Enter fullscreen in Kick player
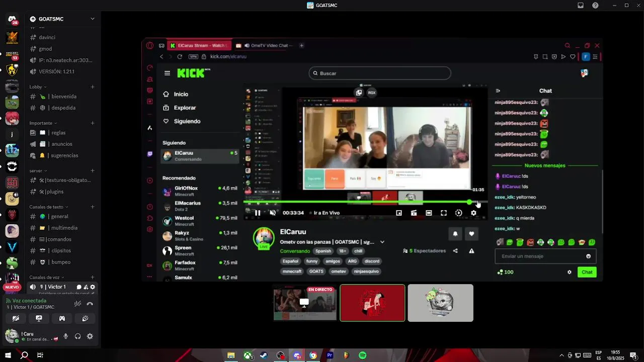The image size is (644, 362). pos(444,213)
